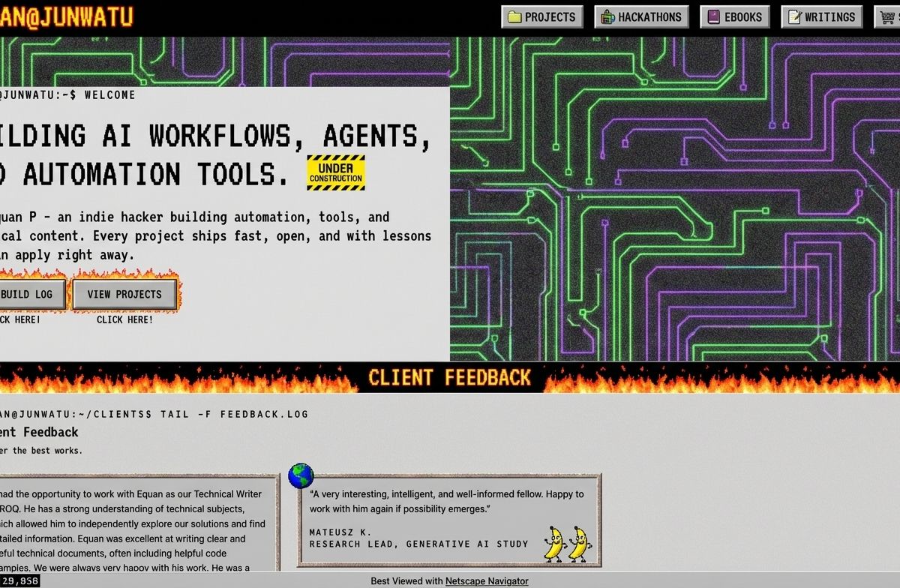The width and height of the screenshot is (900, 588).
Task: Click the circuit board hero image
Action: tap(675, 199)
